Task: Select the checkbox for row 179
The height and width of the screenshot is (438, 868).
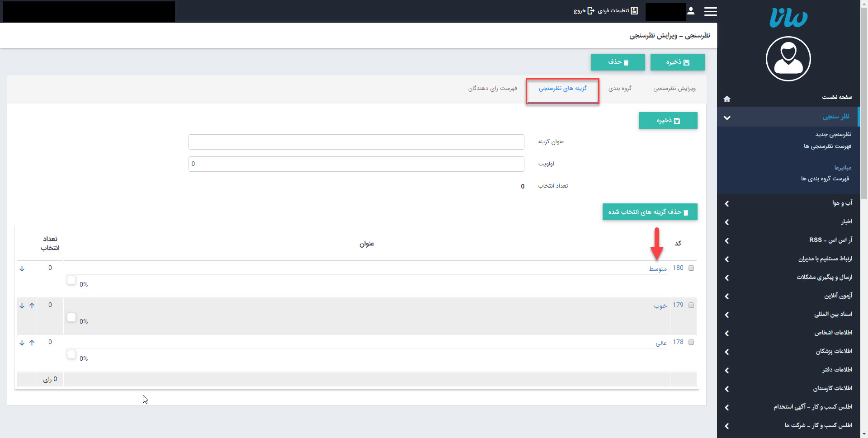Action: pos(691,305)
